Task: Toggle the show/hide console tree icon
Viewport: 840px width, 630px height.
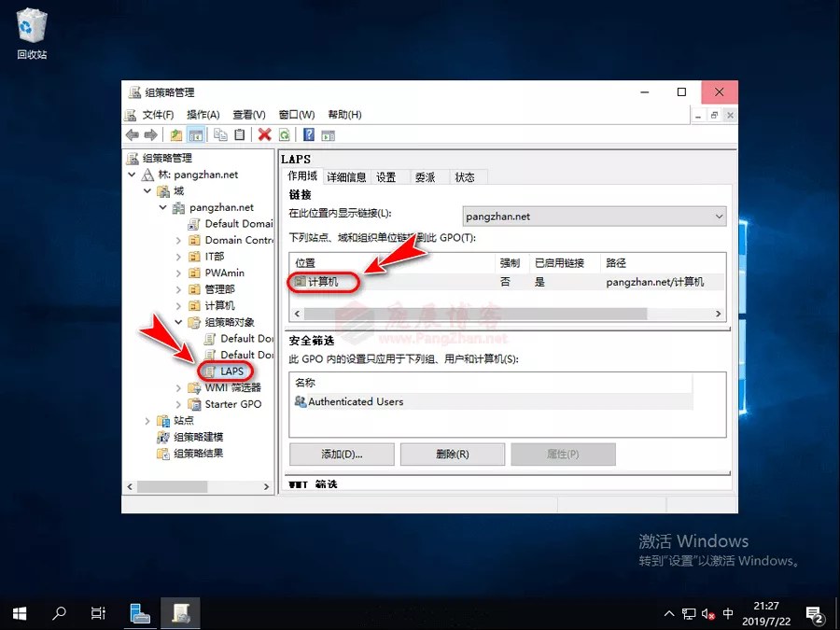Action: [x=196, y=135]
